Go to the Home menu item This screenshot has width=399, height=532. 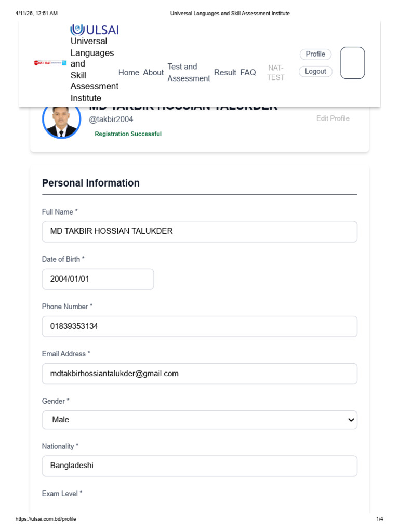point(129,73)
